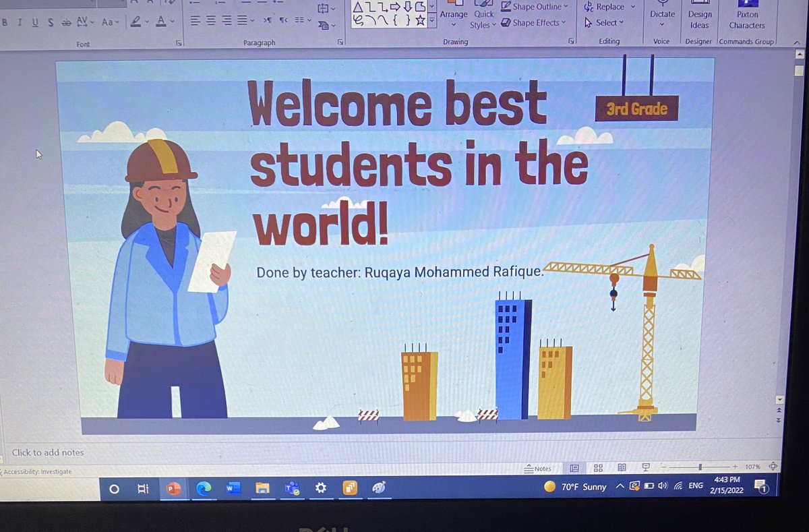Switch to Reading View
The height and width of the screenshot is (532, 809).
(622, 467)
